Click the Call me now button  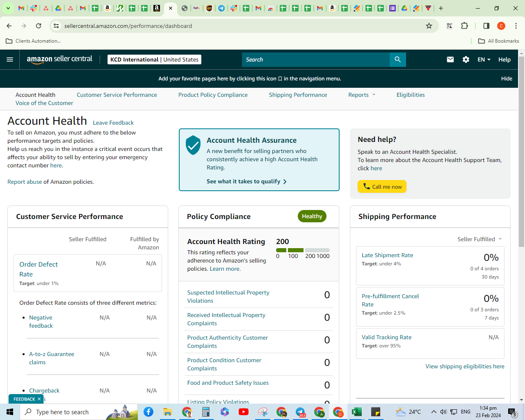point(382,187)
